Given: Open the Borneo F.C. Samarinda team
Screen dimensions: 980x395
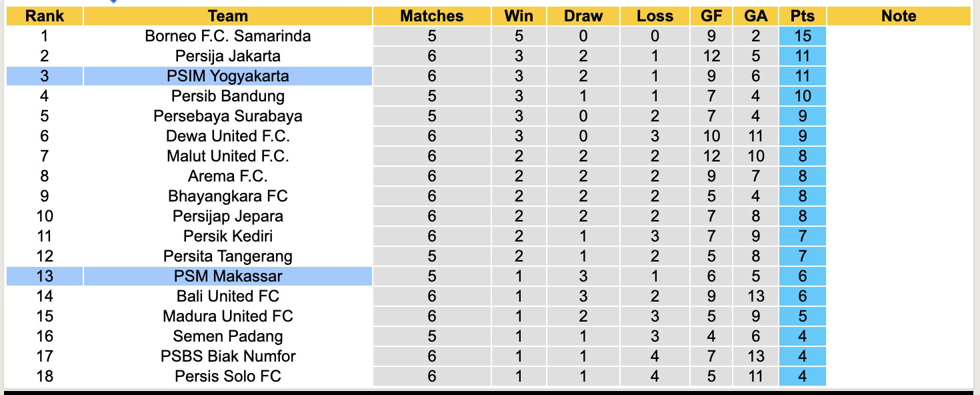Looking at the screenshot, I should coord(227,36).
